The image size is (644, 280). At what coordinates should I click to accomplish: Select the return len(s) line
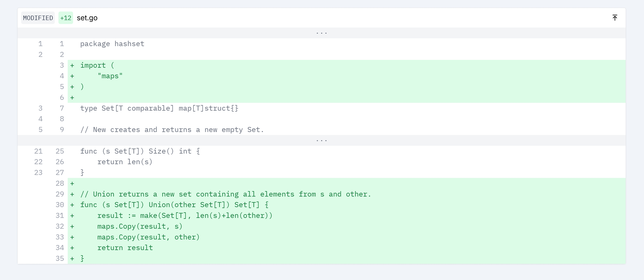click(124, 162)
